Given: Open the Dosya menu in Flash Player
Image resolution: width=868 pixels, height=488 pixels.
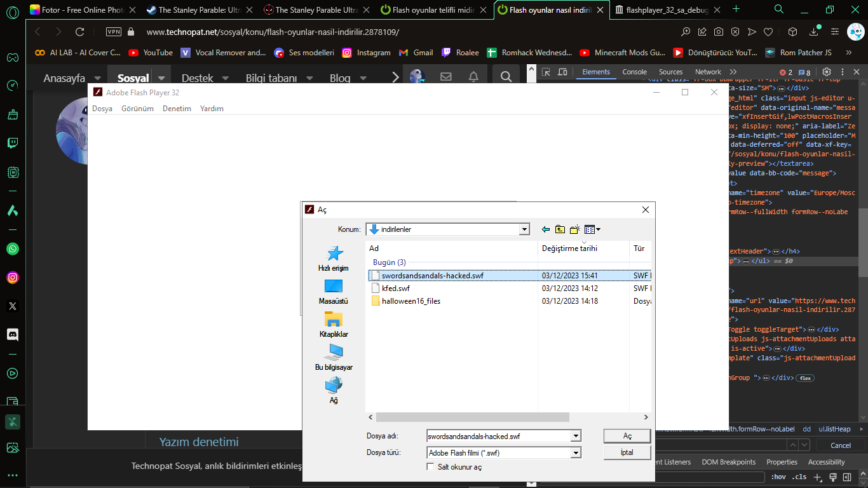Looking at the screenshot, I should click(102, 109).
